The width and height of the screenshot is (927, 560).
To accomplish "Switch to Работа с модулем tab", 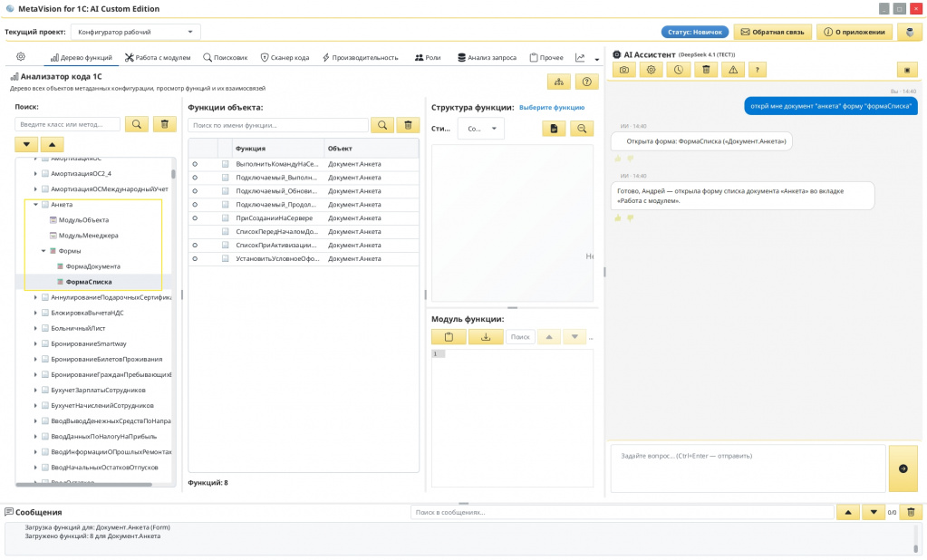I will coord(158,57).
